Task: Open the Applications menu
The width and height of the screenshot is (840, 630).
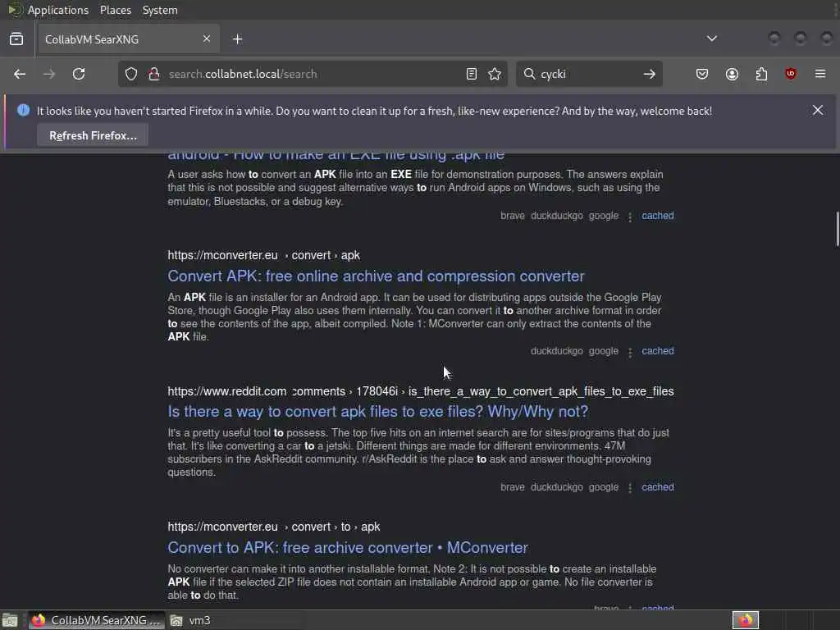Action: pyautogui.click(x=58, y=10)
